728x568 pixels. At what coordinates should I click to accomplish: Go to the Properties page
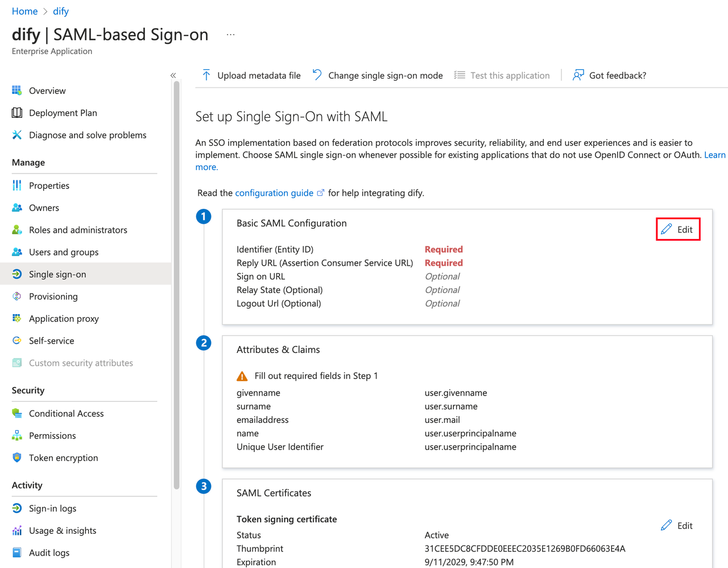(x=49, y=186)
